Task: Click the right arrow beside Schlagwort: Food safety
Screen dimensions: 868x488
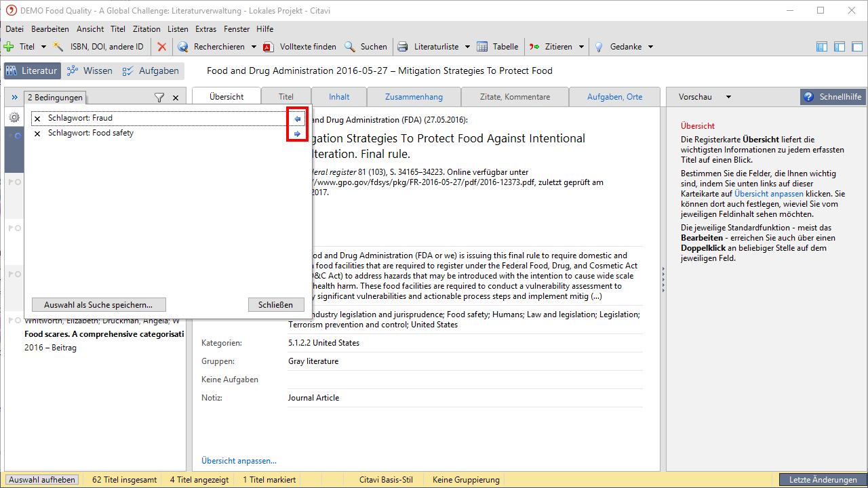Action: [x=297, y=134]
